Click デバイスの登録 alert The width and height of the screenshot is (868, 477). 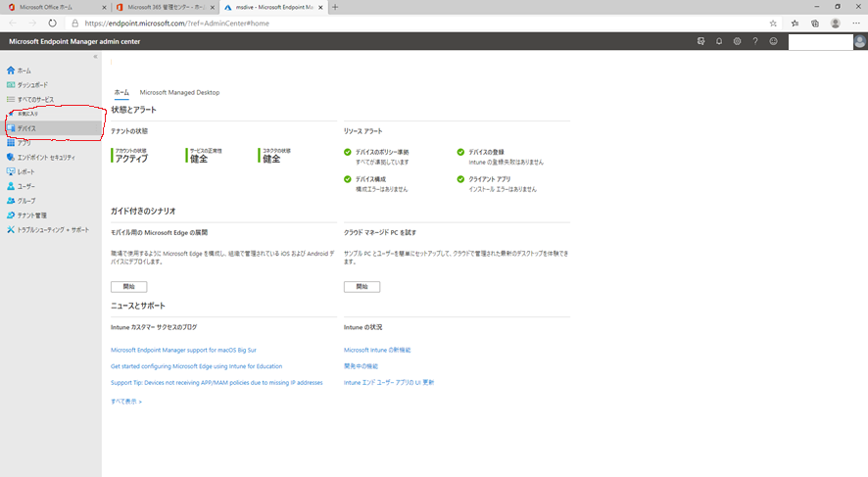point(486,152)
